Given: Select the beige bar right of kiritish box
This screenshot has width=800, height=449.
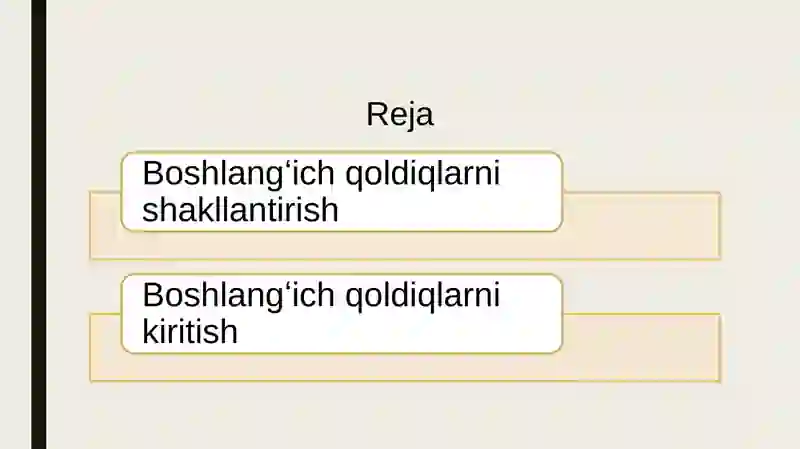Looking at the screenshot, I should (x=641, y=347).
